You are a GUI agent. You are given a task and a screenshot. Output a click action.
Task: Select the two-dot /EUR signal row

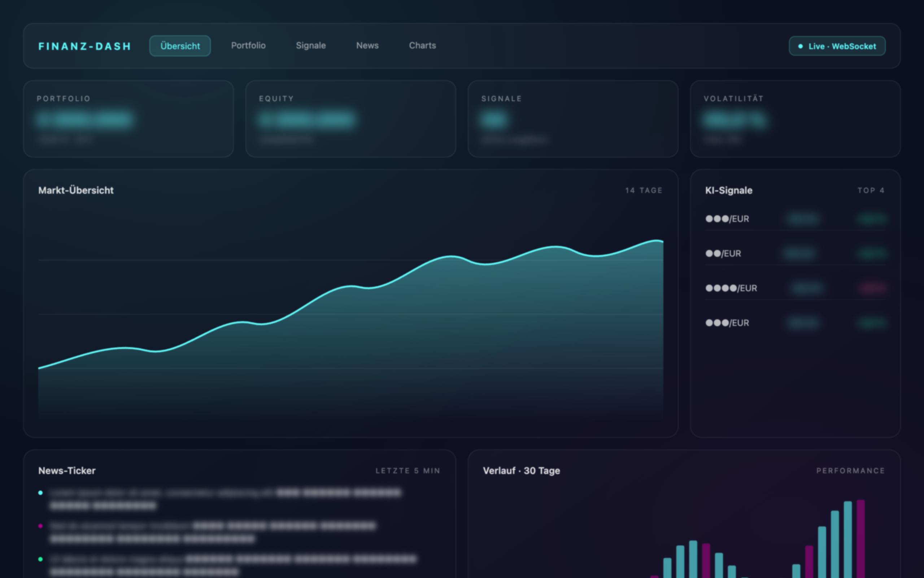coord(795,254)
